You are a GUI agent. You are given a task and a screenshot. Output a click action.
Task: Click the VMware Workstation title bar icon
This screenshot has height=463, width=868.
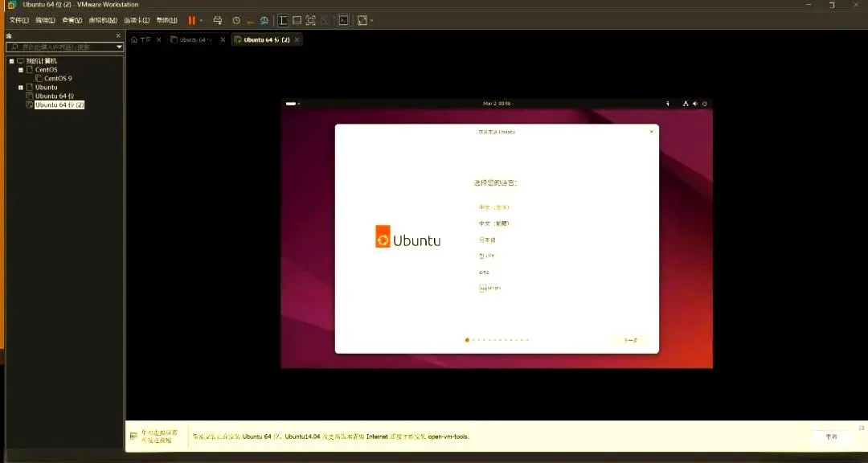pos(11,5)
